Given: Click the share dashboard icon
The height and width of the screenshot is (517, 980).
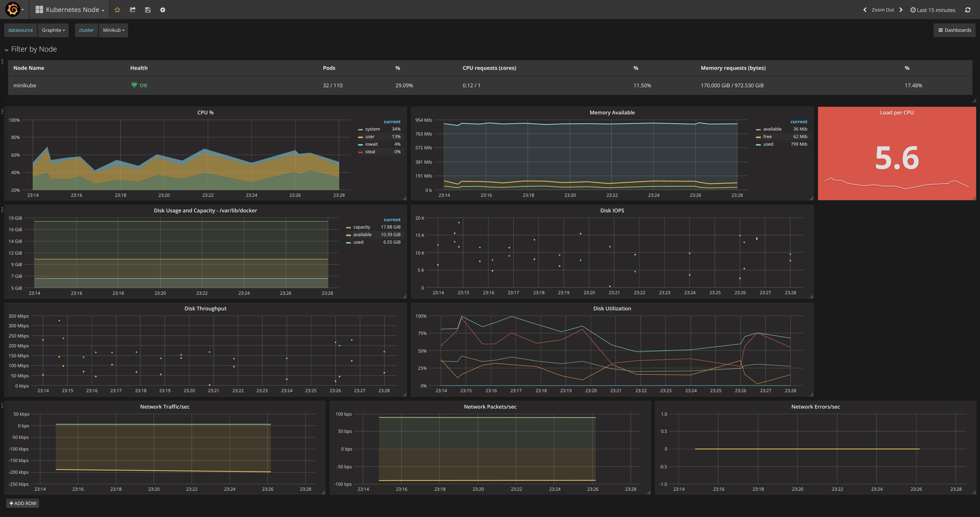Looking at the screenshot, I should (x=132, y=10).
